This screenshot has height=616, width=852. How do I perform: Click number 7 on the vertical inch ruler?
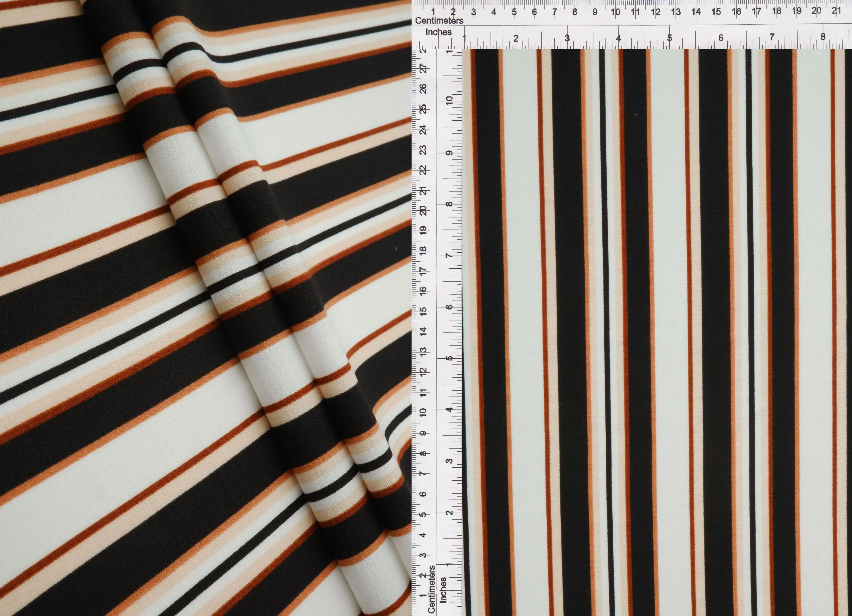[449, 256]
